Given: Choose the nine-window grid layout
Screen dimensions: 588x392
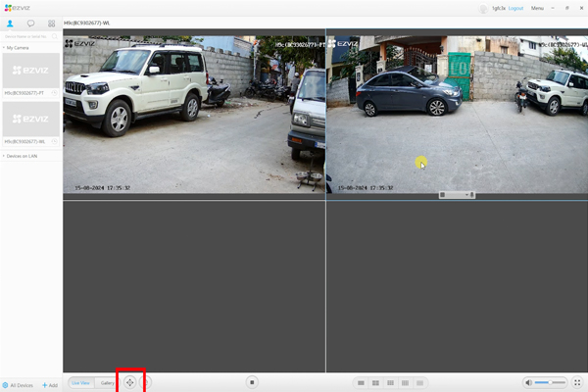Looking at the screenshot, I should click(x=391, y=382).
